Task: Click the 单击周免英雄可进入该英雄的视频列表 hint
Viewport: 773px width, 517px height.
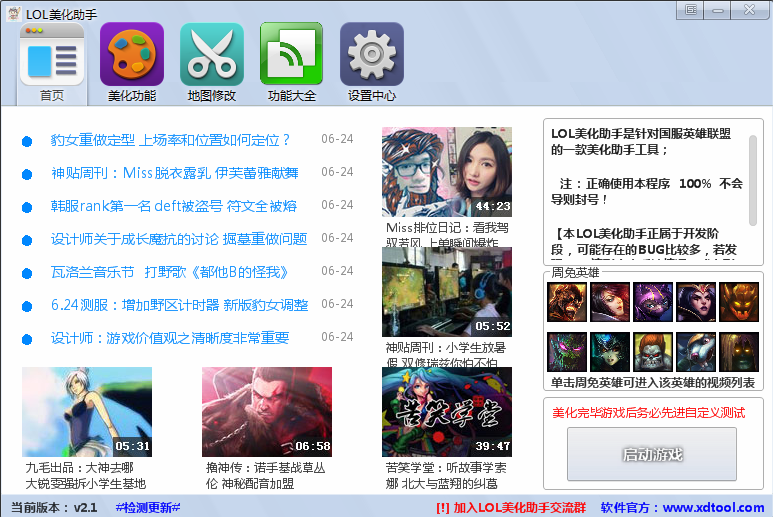Action: point(653,382)
